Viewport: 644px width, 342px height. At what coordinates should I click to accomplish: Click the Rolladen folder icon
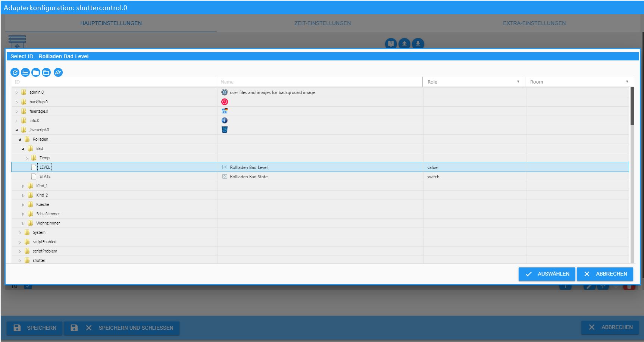coord(27,139)
